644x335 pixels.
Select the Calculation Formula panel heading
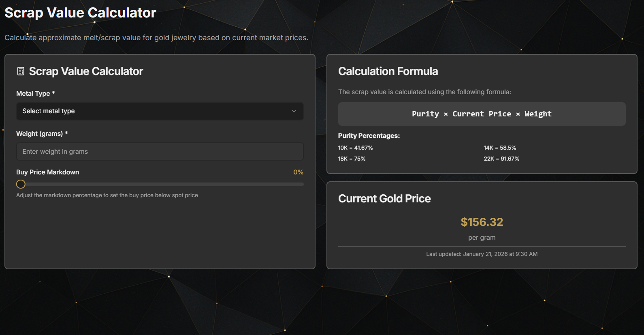(388, 71)
